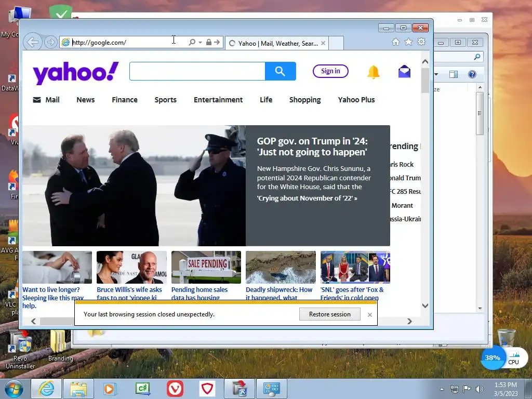Select the Yahoo | Mail, Weather tab
The height and width of the screenshot is (399, 532).
277,43
